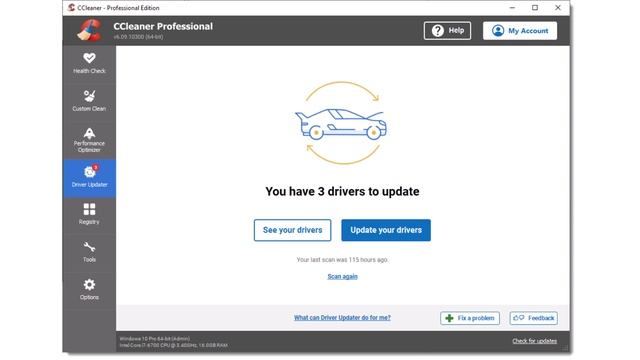Click the Feedback button
The width and height of the screenshot is (640, 360).
pyautogui.click(x=533, y=318)
